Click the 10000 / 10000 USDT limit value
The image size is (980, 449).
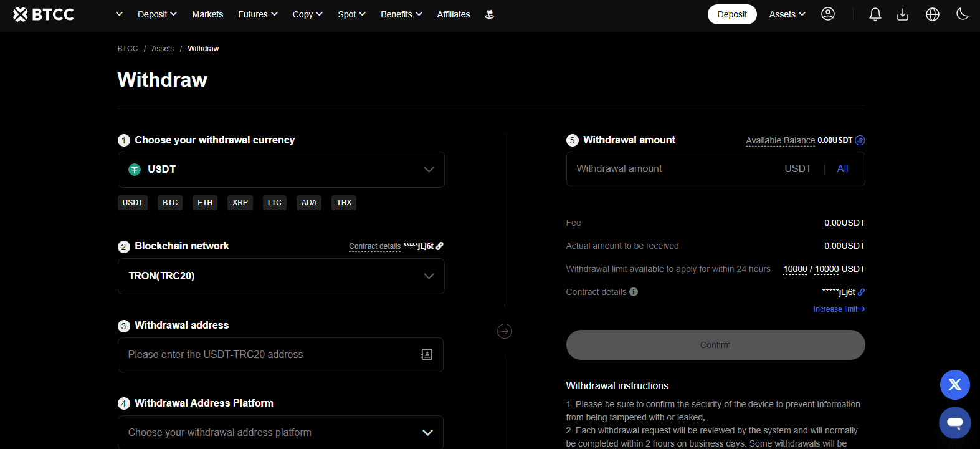point(824,269)
